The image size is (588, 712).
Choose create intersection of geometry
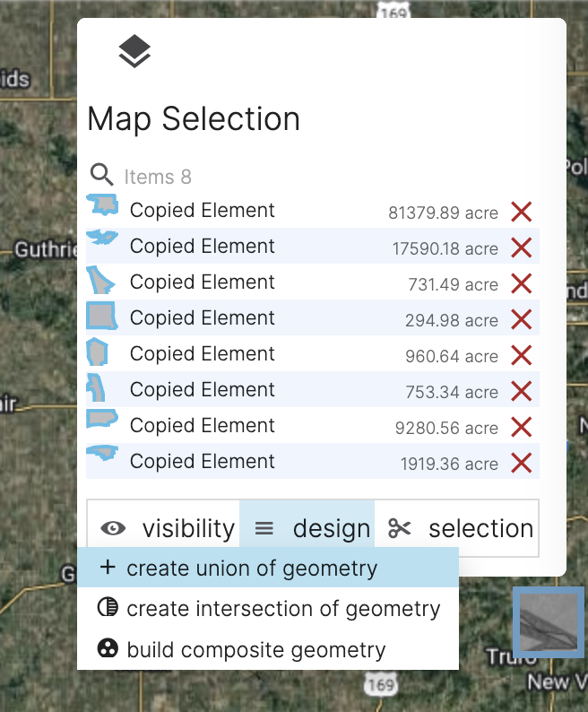268,608
